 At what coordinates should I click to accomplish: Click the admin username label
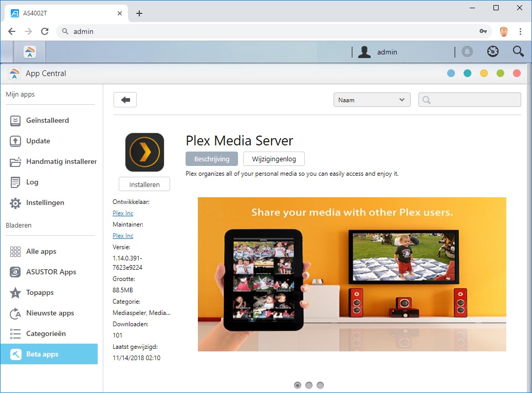tap(387, 52)
